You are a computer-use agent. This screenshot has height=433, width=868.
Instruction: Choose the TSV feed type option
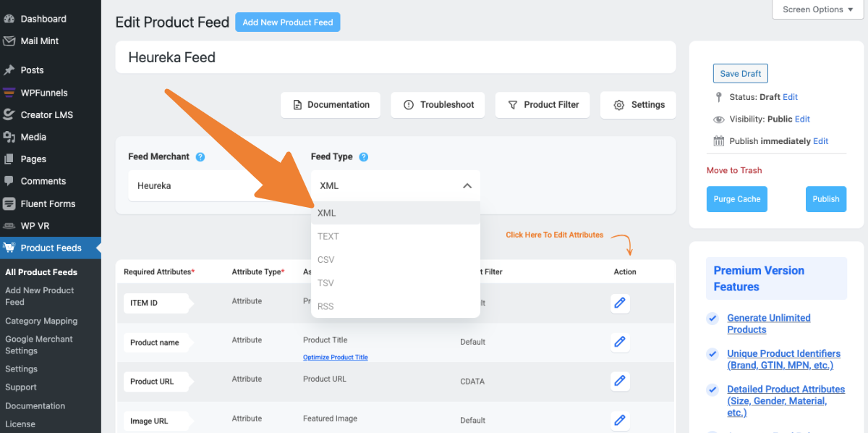tap(325, 283)
